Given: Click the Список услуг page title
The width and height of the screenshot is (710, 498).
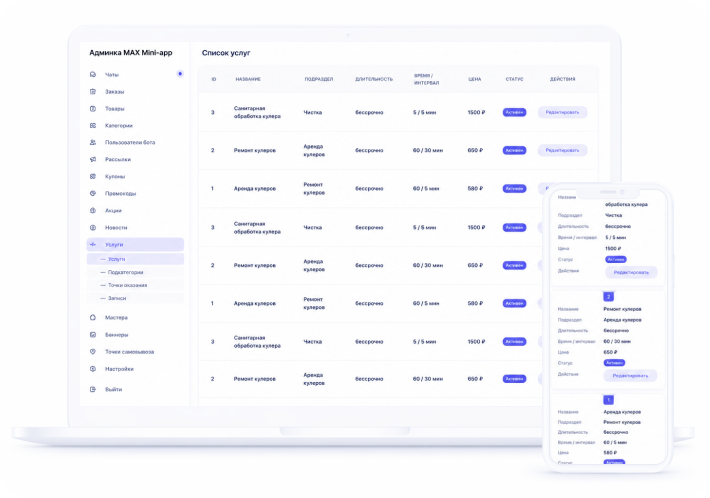Looking at the screenshot, I should point(226,53).
